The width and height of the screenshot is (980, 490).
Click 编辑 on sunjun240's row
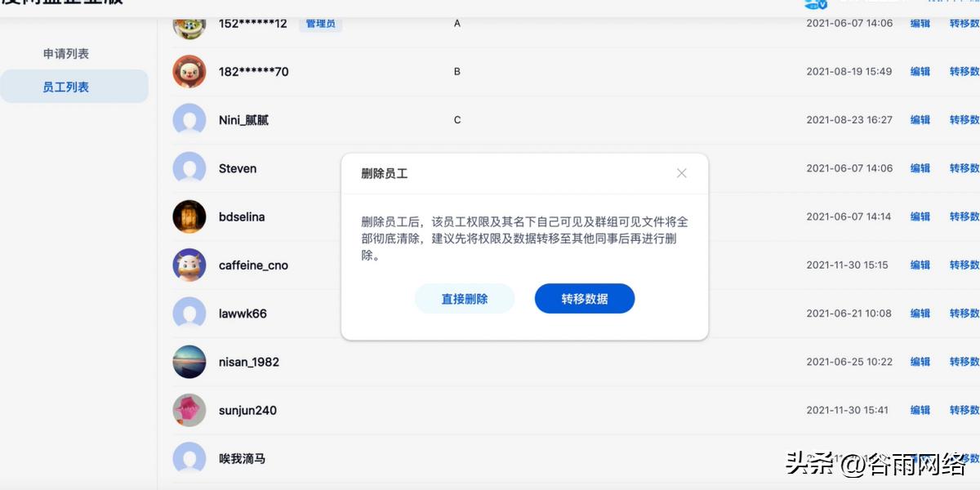coord(920,410)
